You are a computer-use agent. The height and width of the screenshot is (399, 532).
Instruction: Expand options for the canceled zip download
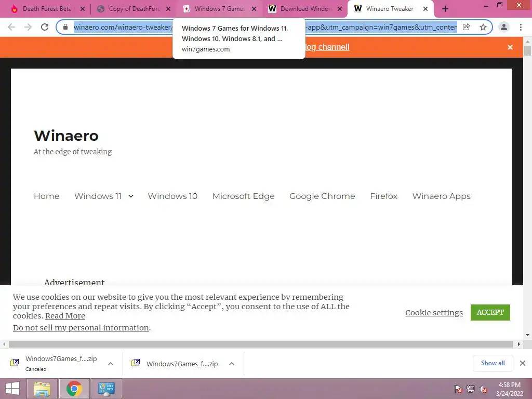(111, 364)
